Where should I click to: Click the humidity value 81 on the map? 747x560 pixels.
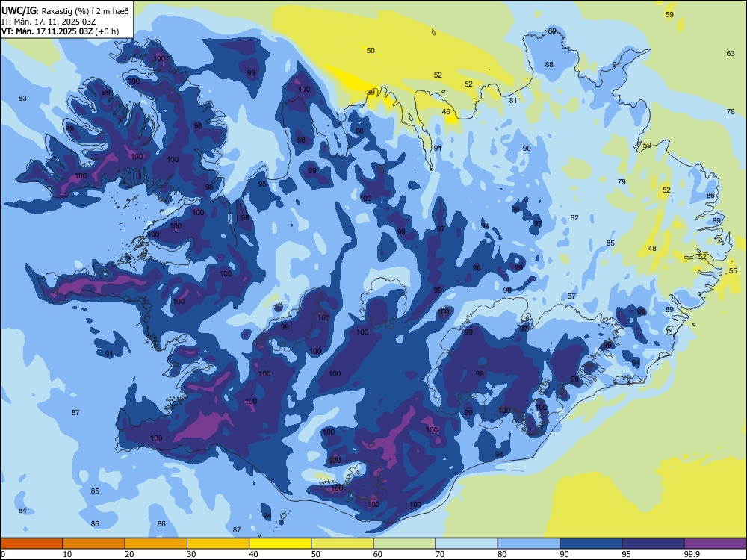click(x=513, y=101)
